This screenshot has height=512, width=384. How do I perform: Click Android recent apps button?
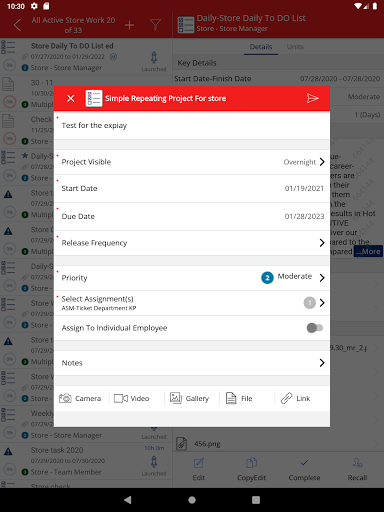[256, 500]
